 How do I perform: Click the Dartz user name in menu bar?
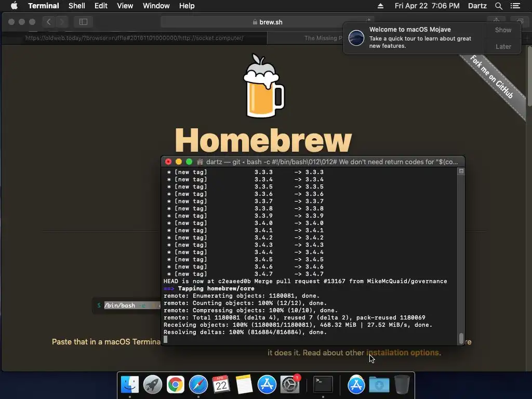pyautogui.click(x=477, y=6)
